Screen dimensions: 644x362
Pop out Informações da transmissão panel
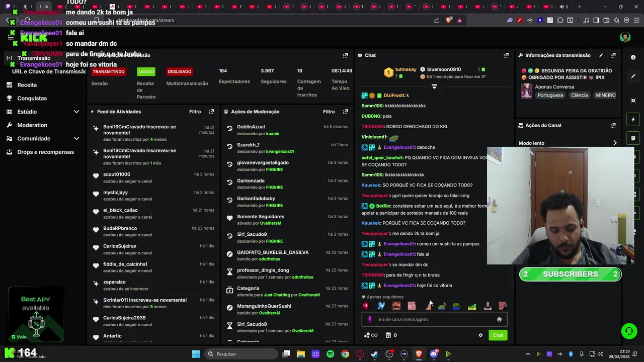[613, 55]
